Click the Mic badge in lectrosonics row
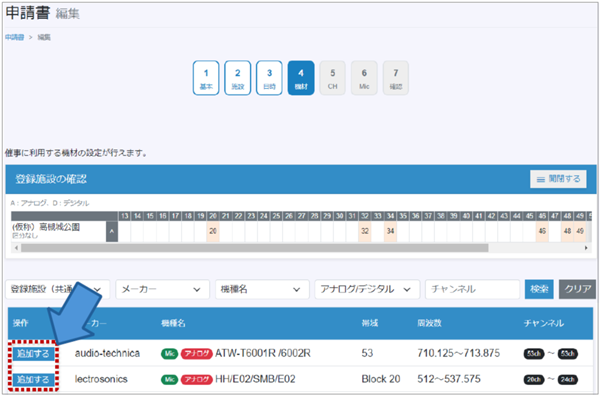Screen dimensions: 600x396 (169, 380)
